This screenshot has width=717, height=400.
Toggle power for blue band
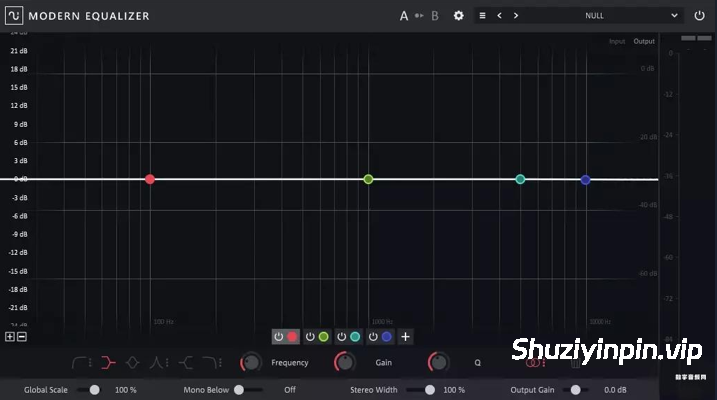coord(373,337)
